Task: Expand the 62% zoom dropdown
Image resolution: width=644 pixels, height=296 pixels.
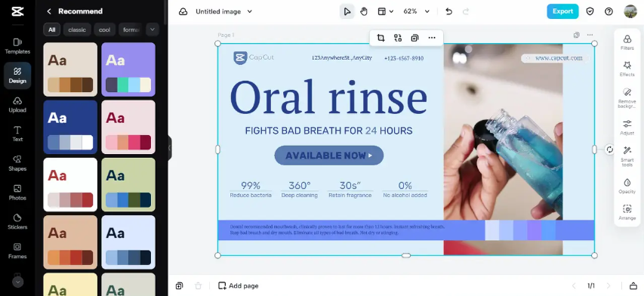Action: tap(416, 11)
